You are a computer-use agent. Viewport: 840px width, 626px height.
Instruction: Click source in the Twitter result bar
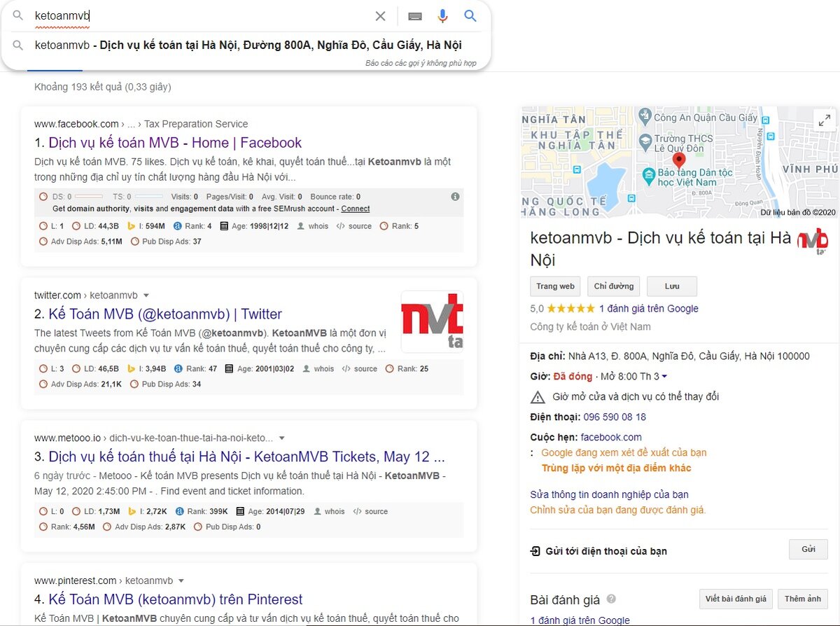coord(365,369)
